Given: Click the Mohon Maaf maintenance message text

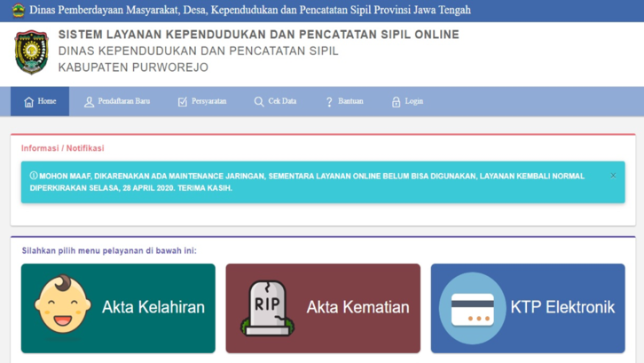Looking at the screenshot, I should coord(307,182).
